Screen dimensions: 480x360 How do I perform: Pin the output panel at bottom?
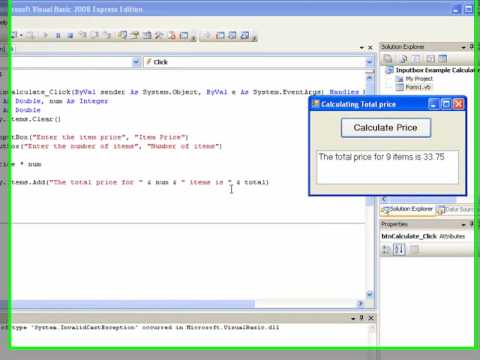pyautogui.click(x=361, y=317)
